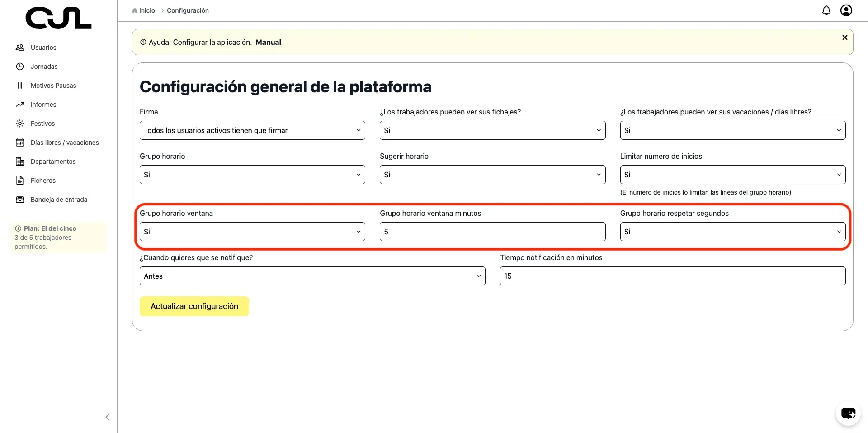Open the user account profile icon
Screen dimensions: 868x433
846,10
